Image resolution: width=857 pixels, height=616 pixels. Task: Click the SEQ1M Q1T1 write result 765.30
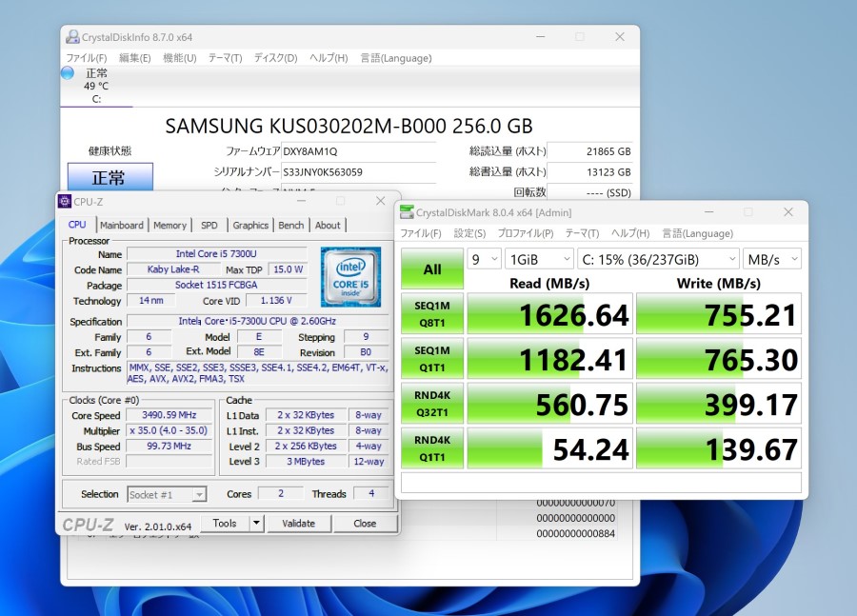(x=719, y=359)
